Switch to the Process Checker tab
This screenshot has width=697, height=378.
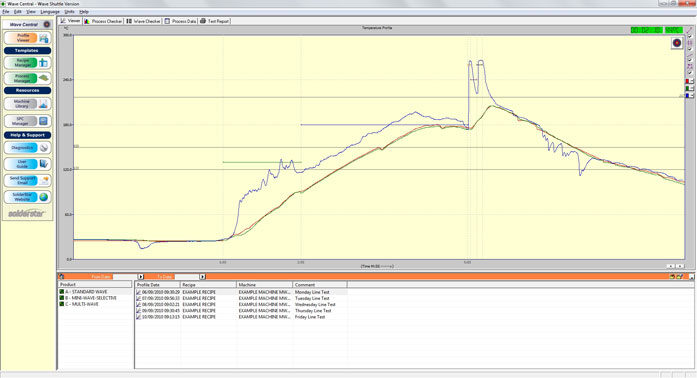(104, 21)
